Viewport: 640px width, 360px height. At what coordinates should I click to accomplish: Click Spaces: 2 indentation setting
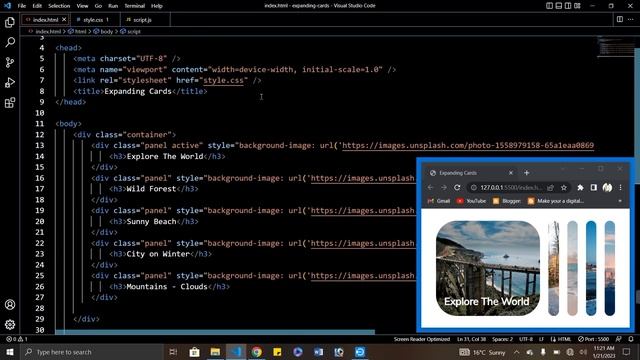coord(502,339)
